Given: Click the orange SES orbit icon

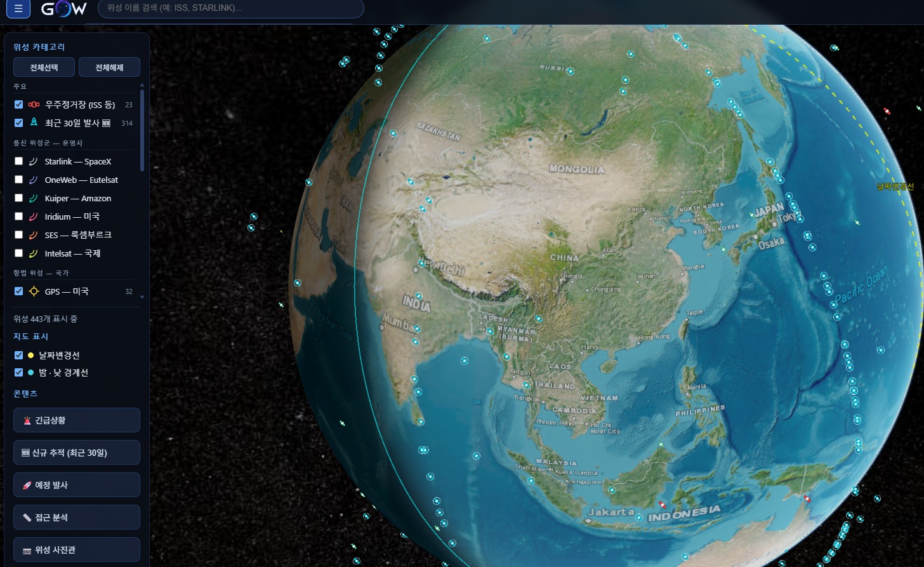Looking at the screenshot, I should pos(34,235).
